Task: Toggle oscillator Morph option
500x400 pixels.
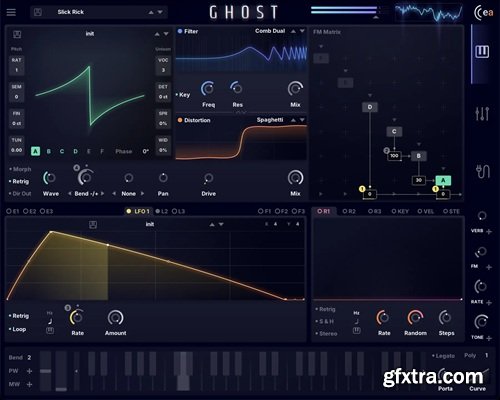Action: tap(20, 169)
